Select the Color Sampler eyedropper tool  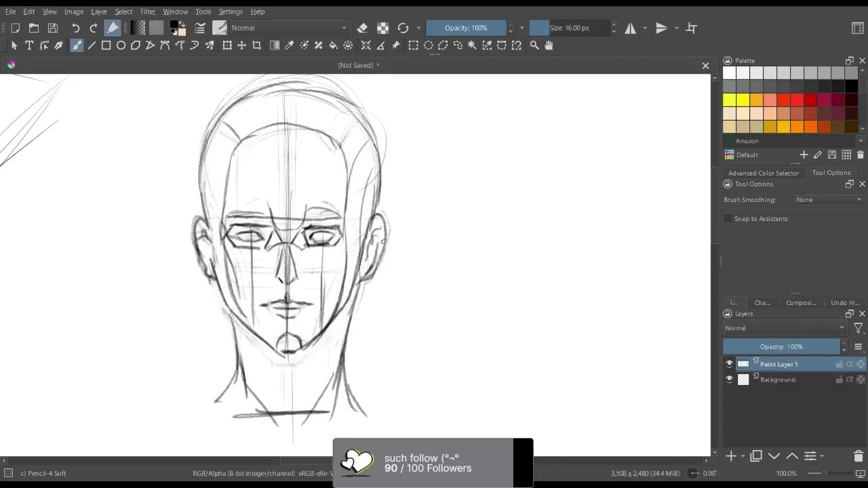pos(290,45)
